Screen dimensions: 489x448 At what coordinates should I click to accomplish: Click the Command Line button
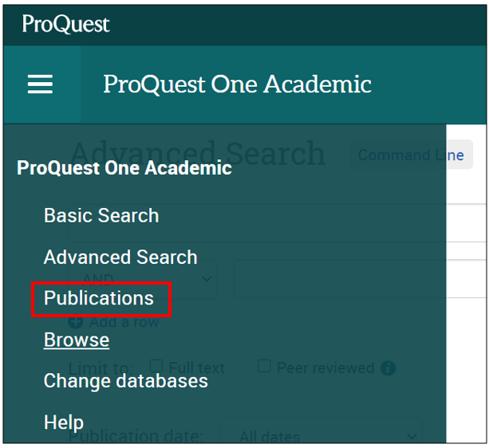click(x=411, y=155)
